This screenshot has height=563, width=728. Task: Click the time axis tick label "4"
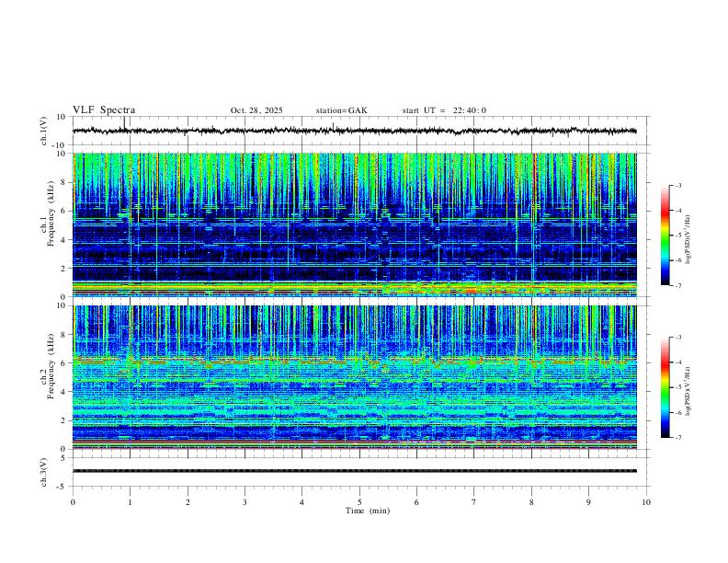point(302,502)
